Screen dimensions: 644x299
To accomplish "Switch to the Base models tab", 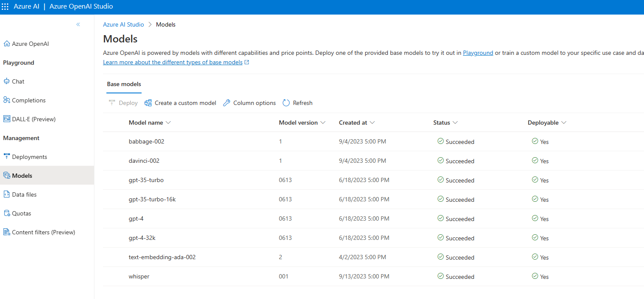I will tap(124, 84).
